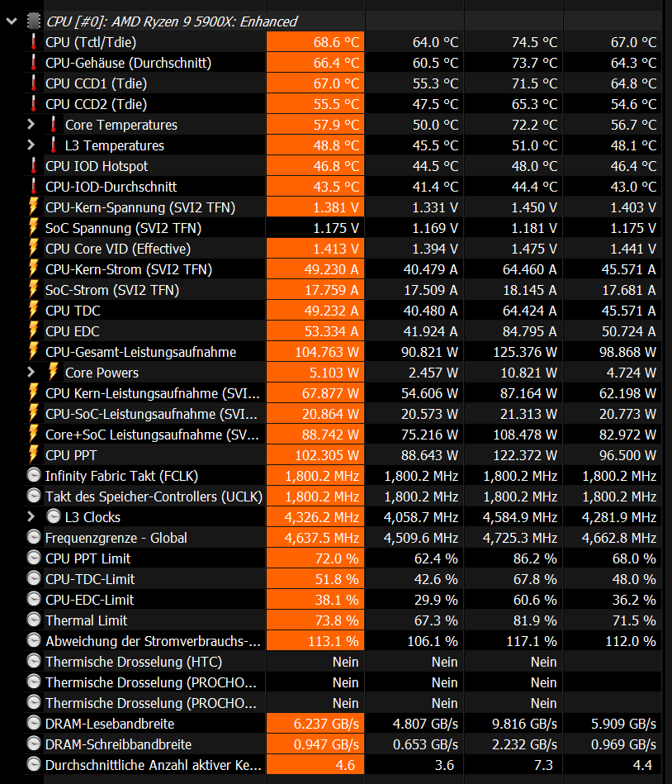This screenshot has height=784, width=672.
Task: Click lightning icon beside CPU EDC
Action: point(34,331)
